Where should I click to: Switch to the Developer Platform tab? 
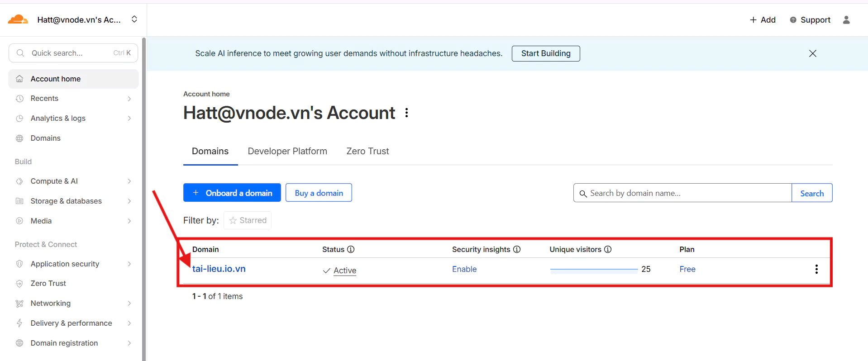pos(287,151)
